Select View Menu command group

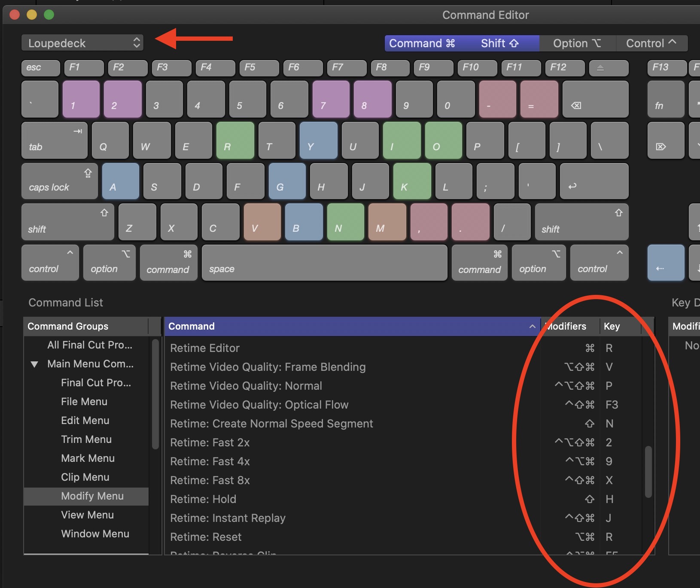pyautogui.click(x=87, y=515)
